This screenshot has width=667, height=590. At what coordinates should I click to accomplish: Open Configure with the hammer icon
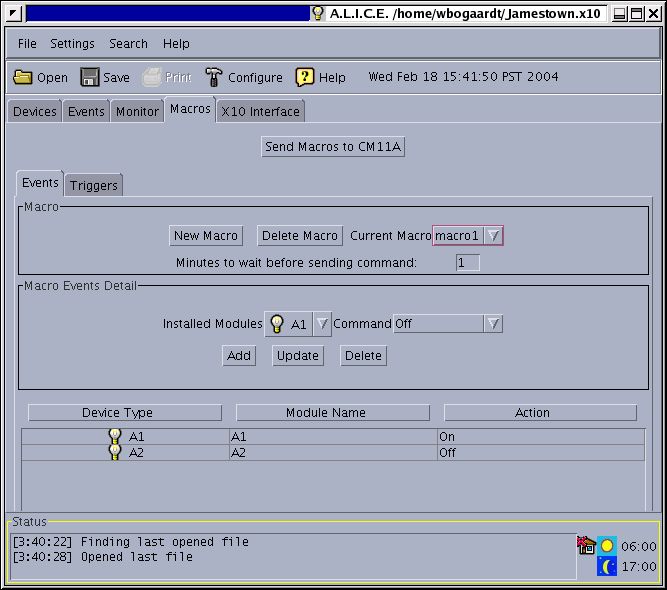tap(214, 77)
